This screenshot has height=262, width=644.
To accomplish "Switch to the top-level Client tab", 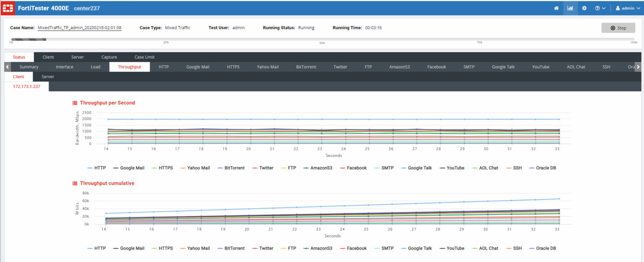I will [48, 57].
